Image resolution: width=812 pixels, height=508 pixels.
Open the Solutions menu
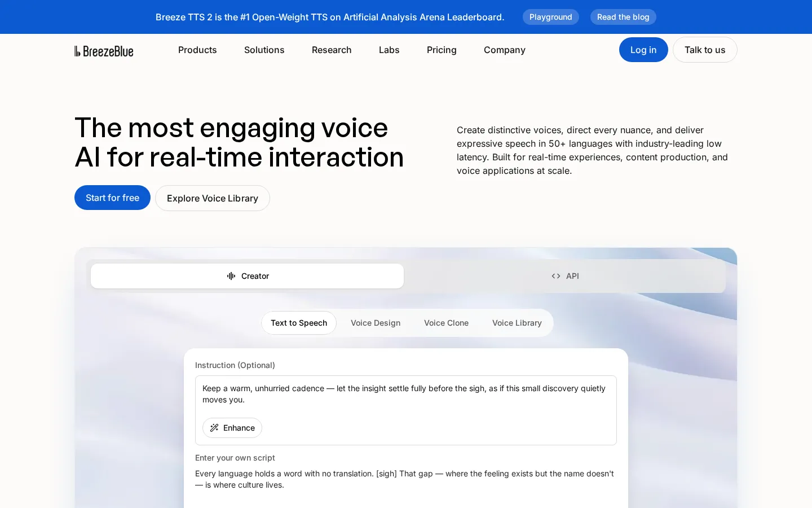264,50
